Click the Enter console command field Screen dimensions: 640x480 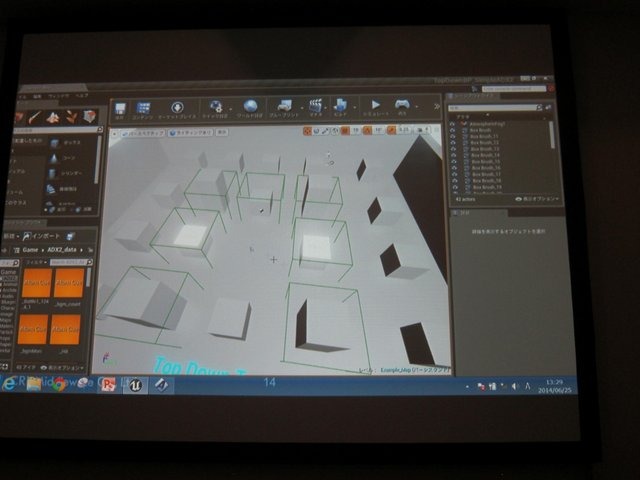coord(513,89)
